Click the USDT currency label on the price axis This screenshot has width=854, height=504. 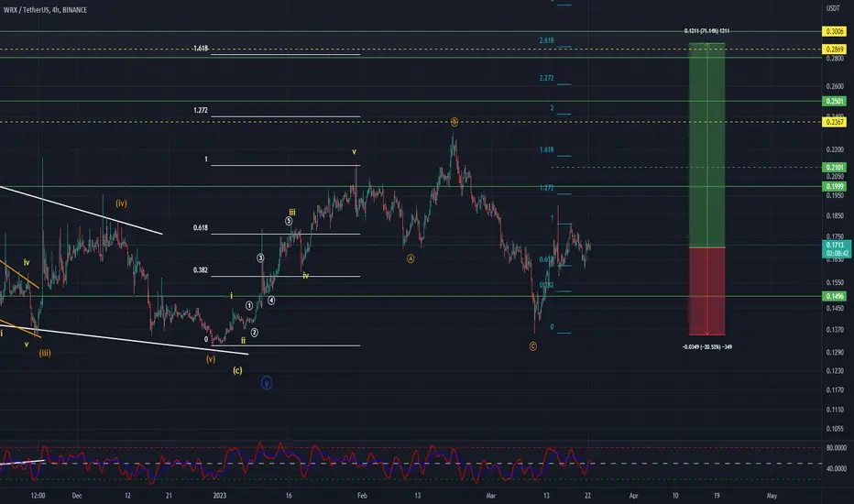coord(833,8)
